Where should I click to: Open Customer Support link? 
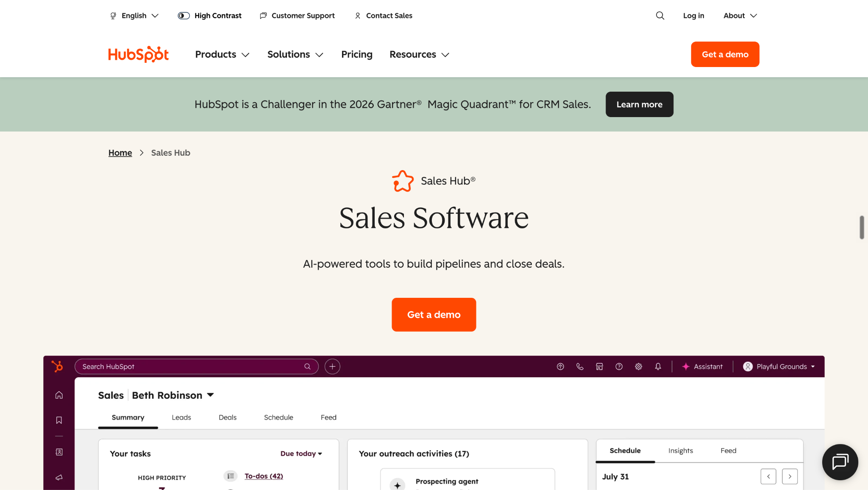(x=297, y=16)
